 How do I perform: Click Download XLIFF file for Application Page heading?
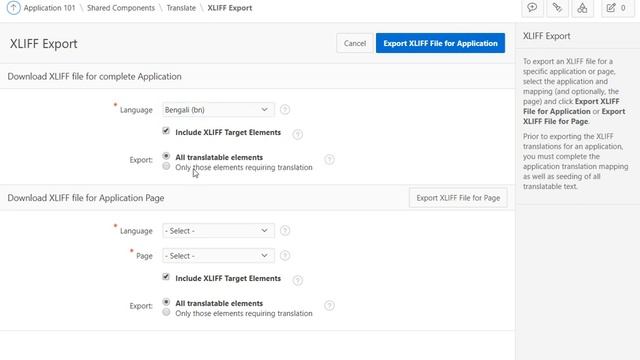[86, 198]
